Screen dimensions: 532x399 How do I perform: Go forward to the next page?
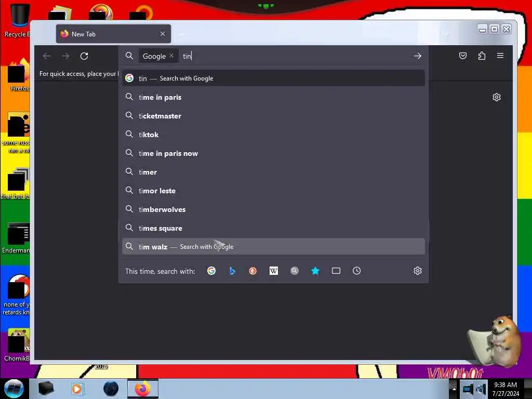click(65, 56)
